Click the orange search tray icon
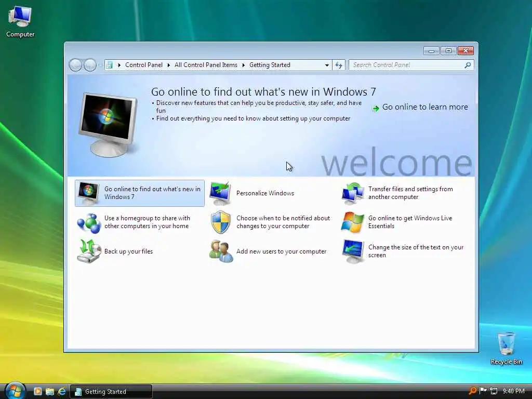The height and width of the screenshot is (399, 532). [x=472, y=391]
